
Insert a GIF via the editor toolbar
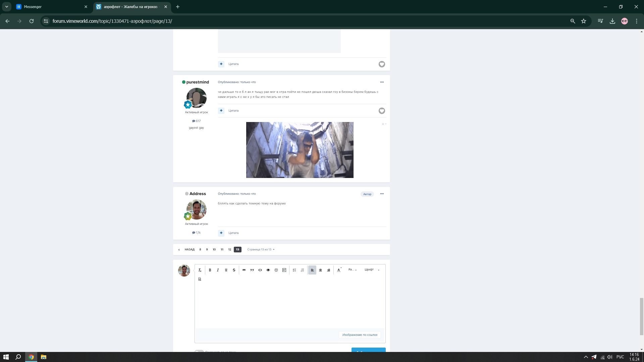(284, 270)
